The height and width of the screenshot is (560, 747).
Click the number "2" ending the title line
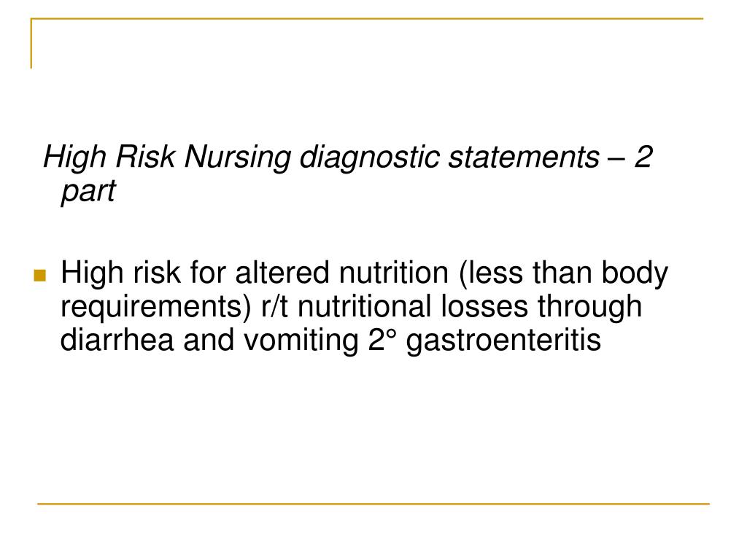643,157
